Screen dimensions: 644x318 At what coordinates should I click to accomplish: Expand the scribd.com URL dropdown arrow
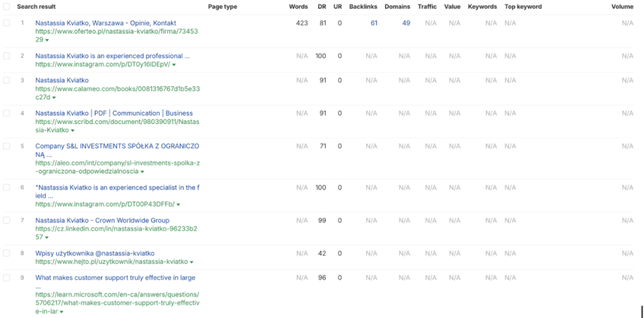[x=73, y=130]
